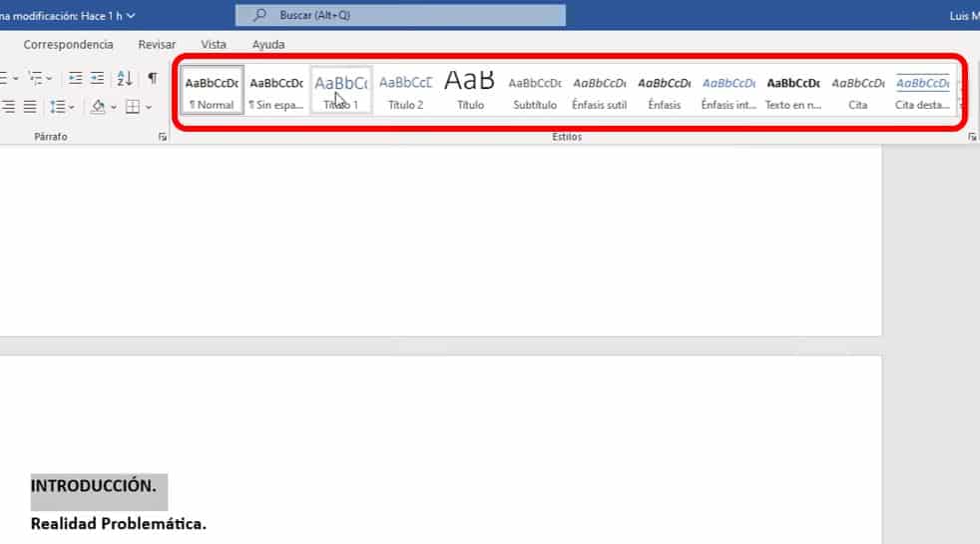Image resolution: width=980 pixels, height=544 pixels.
Task: Click the decrease indent icon
Action: coord(76,78)
